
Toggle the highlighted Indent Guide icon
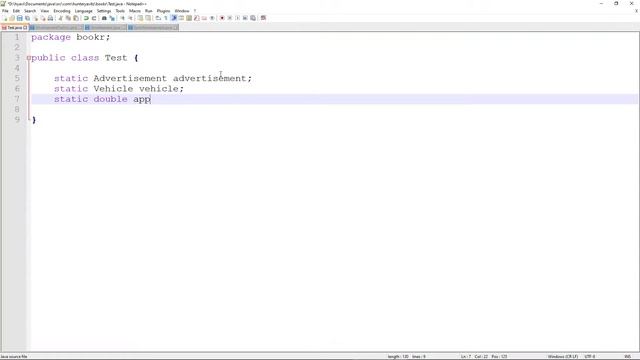click(x=174, y=18)
